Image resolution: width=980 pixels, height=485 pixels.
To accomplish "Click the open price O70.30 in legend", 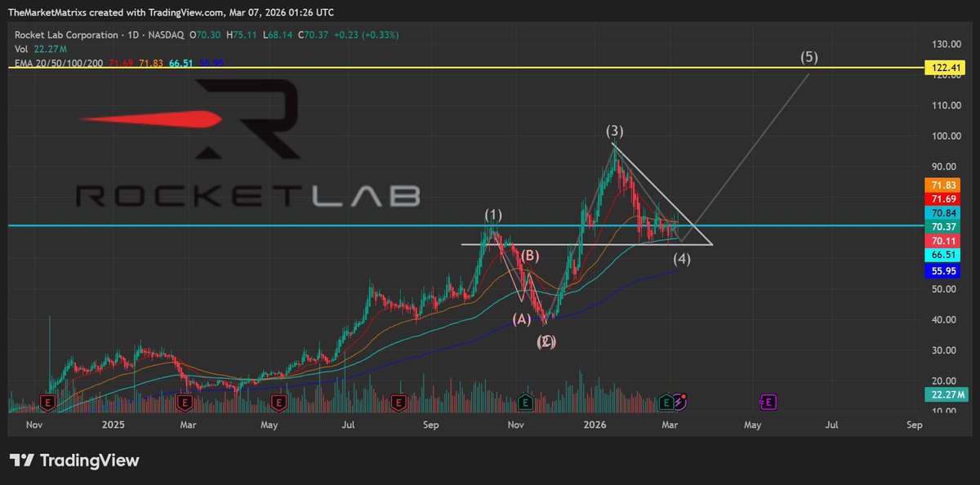I will tap(204, 36).
